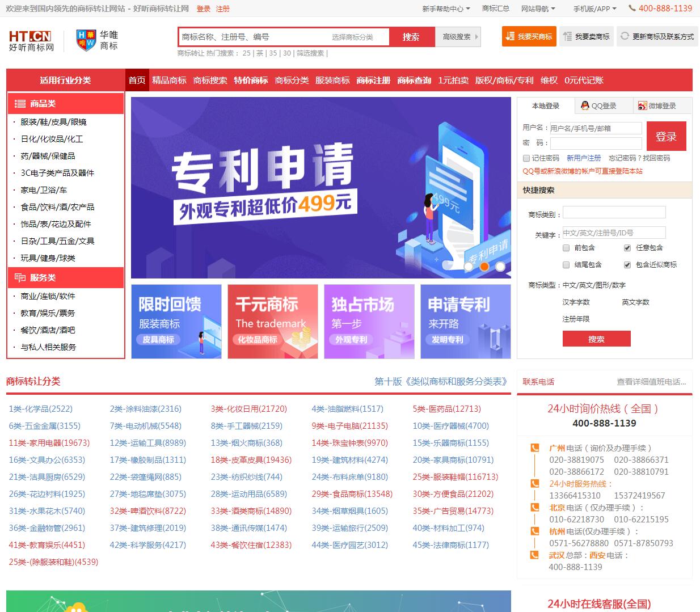700x612 pixels.
Task: Open the 限时回馈 服装商标 promo card
Action: (176, 322)
